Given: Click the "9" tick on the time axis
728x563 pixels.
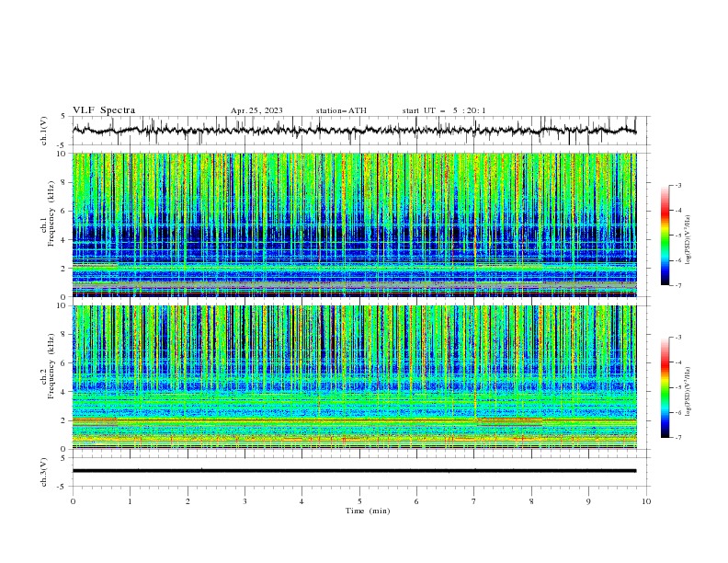Looking at the screenshot, I should point(588,501).
